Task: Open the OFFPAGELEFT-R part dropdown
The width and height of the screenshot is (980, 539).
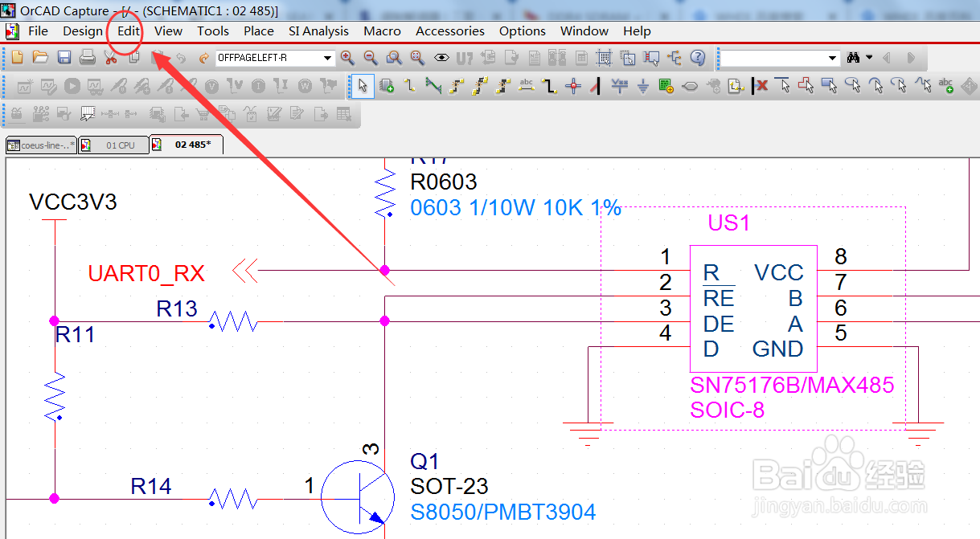Action: 328,58
